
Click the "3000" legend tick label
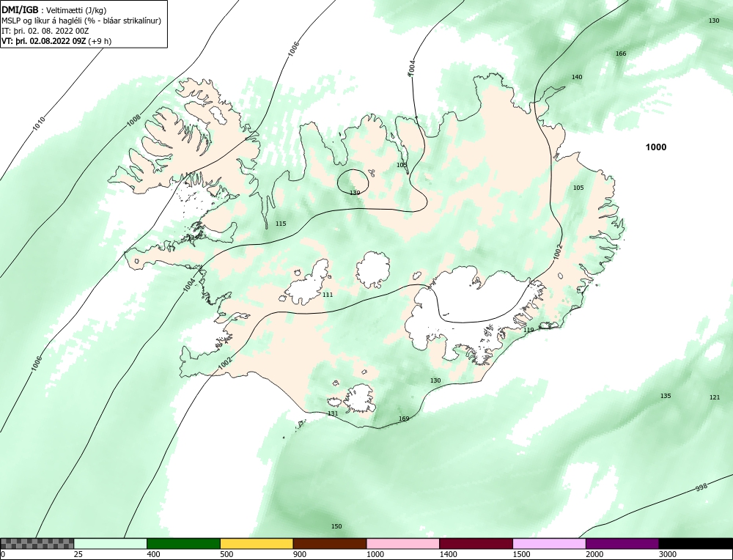point(668,554)
